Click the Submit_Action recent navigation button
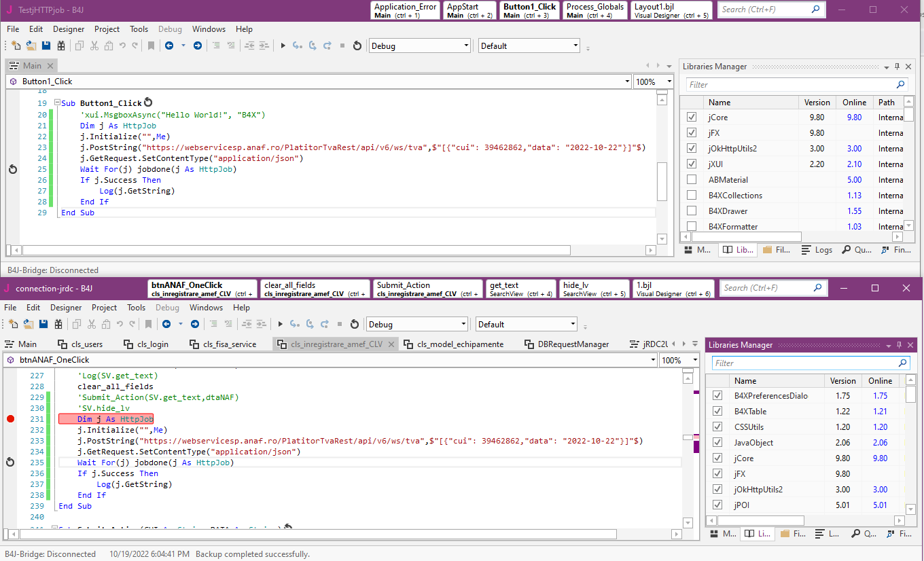The height and width of the screenshot is (561, 924). tap(427, 289)
